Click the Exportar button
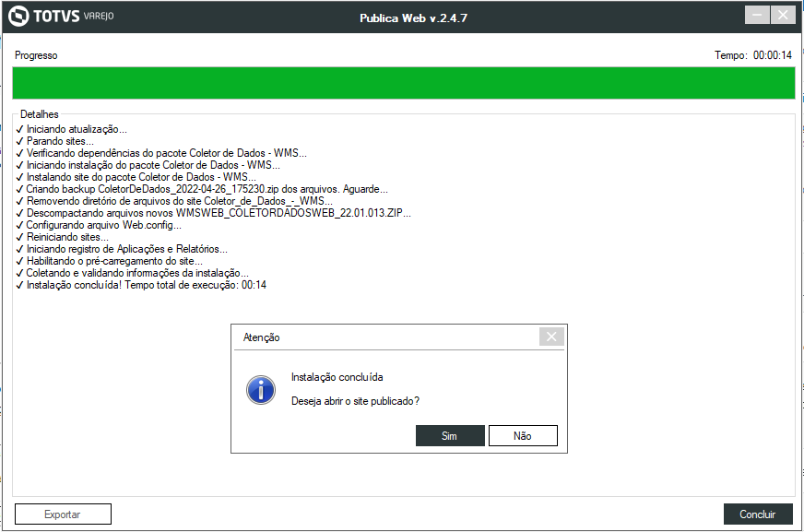The width and height of the screenshot is (804, 532). coord(63,514)
